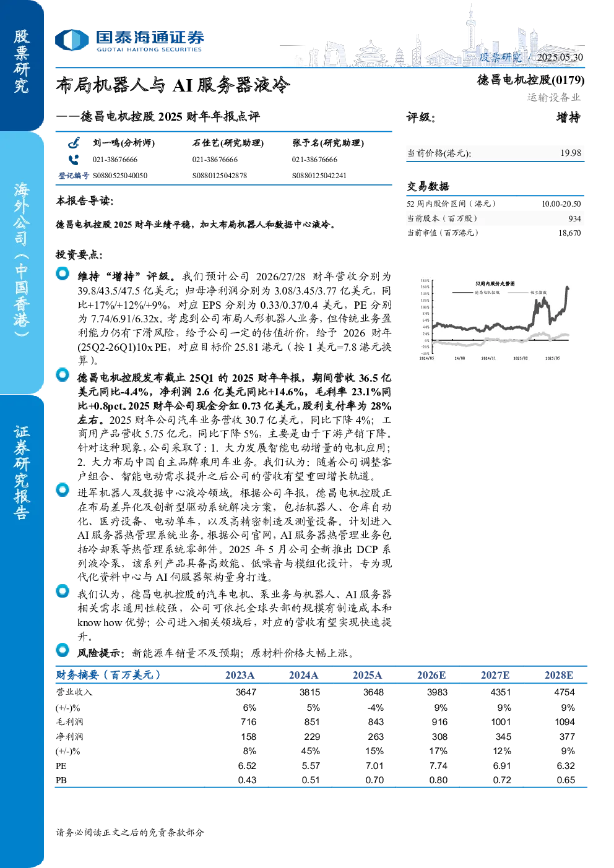Screen dimensions: 614x868
Task: Click the date 2025.05.30 in header
Action: pos(560,57)
